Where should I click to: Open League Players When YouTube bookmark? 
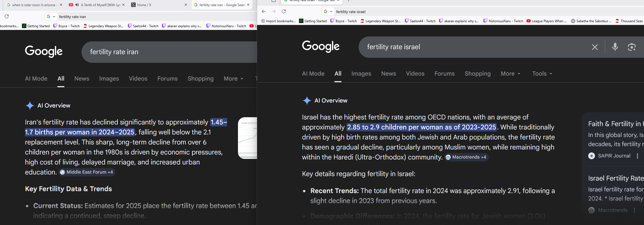click(547, 21)
